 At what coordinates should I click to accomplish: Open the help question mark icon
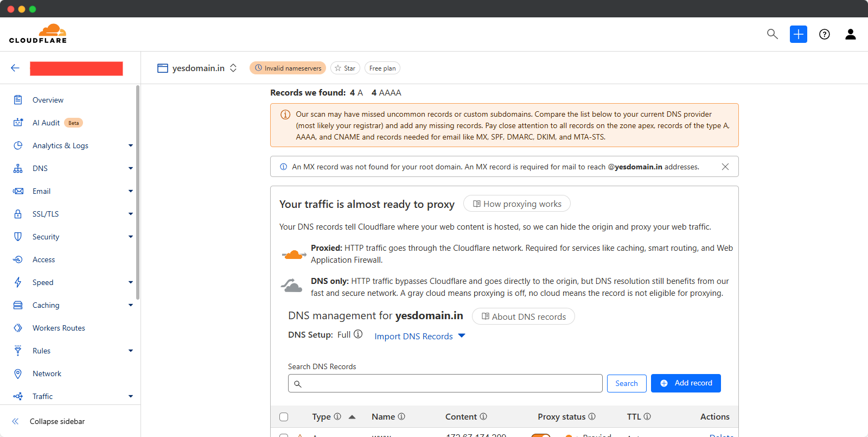(825, 34)
